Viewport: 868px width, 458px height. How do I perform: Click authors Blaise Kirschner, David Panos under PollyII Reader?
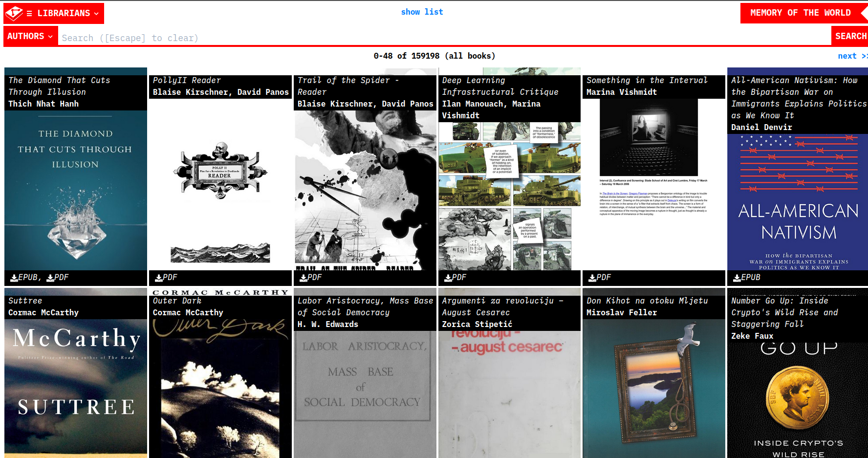tap(221, 92)
